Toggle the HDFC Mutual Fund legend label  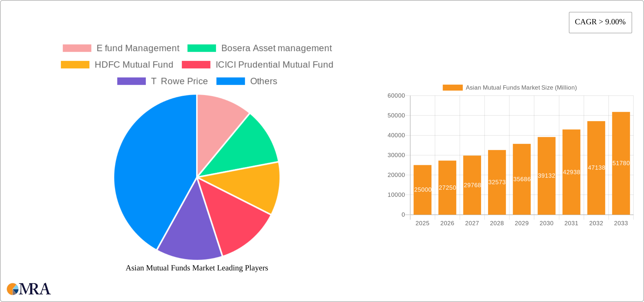pyautogui.click(x=134, y=65)
